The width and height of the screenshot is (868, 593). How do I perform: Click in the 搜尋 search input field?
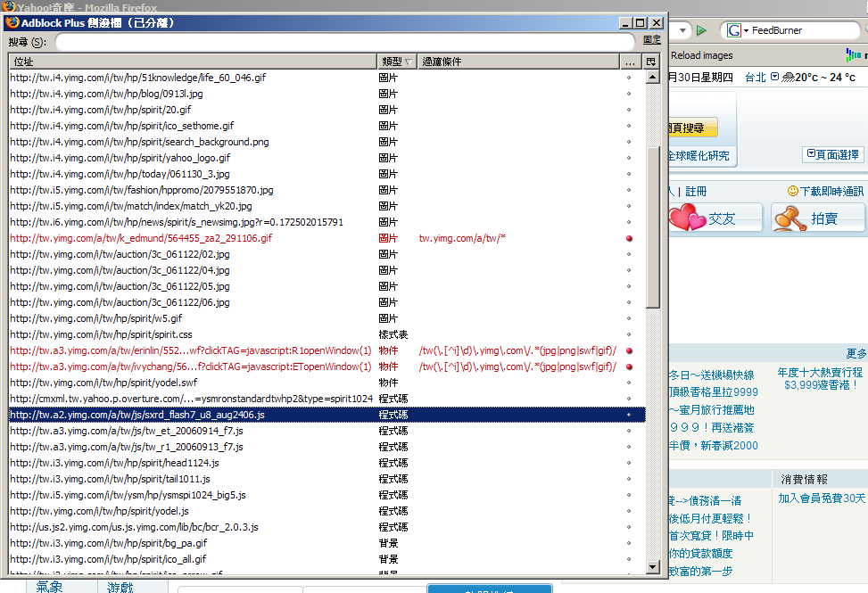coord(343,42)
